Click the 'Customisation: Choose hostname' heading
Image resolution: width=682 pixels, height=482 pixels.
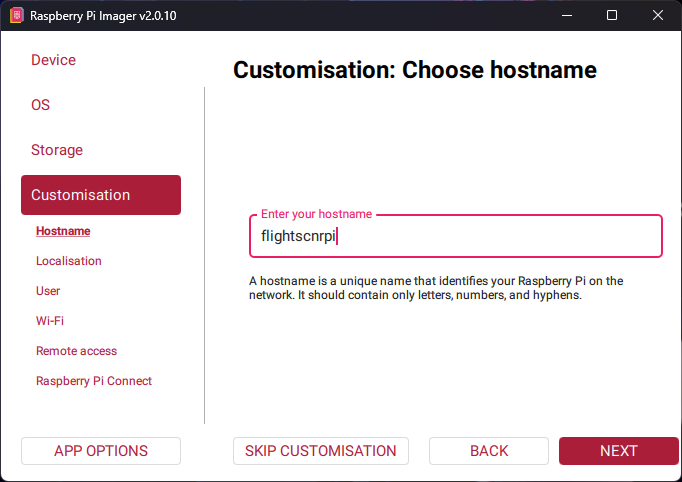point(415,70)
